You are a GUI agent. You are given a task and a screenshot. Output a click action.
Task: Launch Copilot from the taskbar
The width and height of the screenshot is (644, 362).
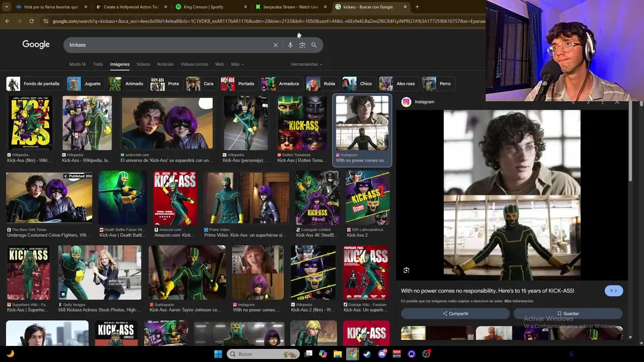coord(323,354)
